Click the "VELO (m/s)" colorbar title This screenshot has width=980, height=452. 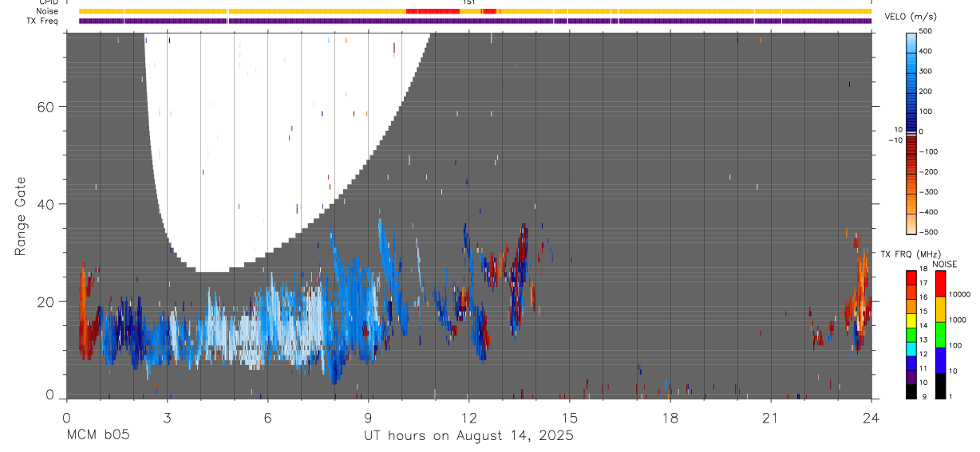[x=911, y=17]
